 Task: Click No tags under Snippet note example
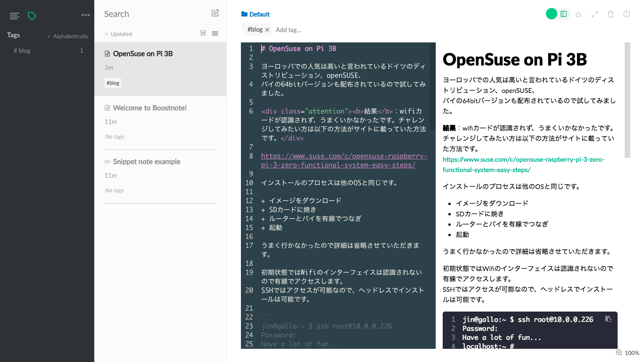click(x=115, y=190)
